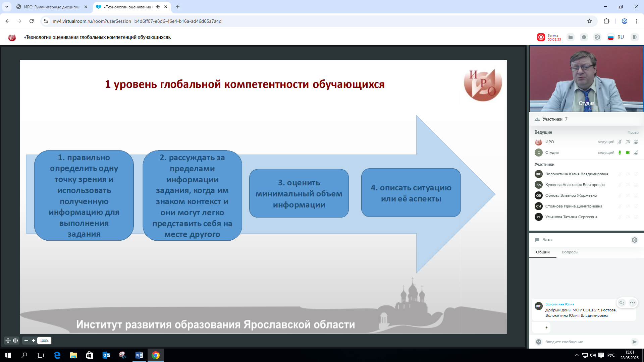Click the Студия video thumbnail
Screen dimensions: 644x362
(587, 79)
